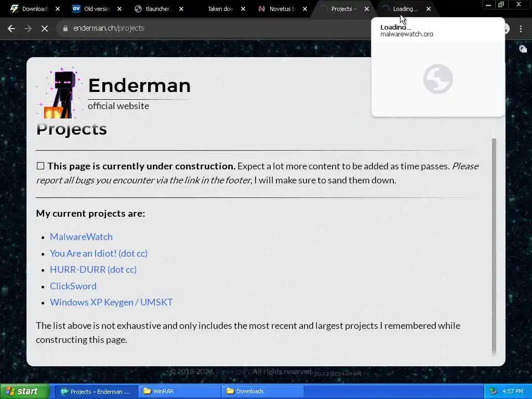This screenshot has height=399, width=532.
Task: Close the Novetus tab
Action: click(304, 9)
